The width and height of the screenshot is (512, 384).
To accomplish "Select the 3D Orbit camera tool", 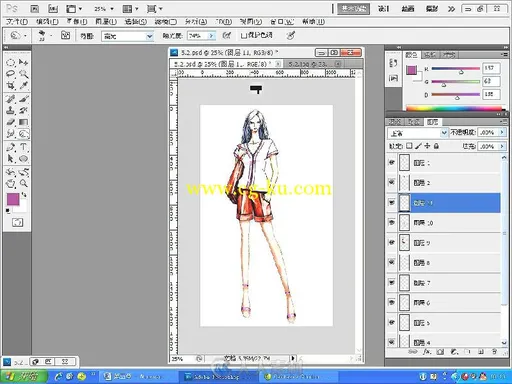I will 23,172.
